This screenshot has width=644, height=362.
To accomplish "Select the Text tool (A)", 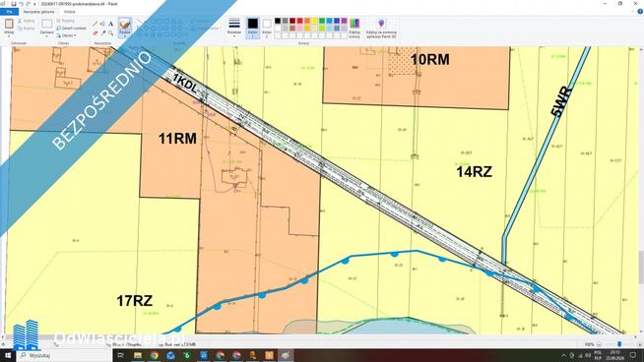I will 111,24.
